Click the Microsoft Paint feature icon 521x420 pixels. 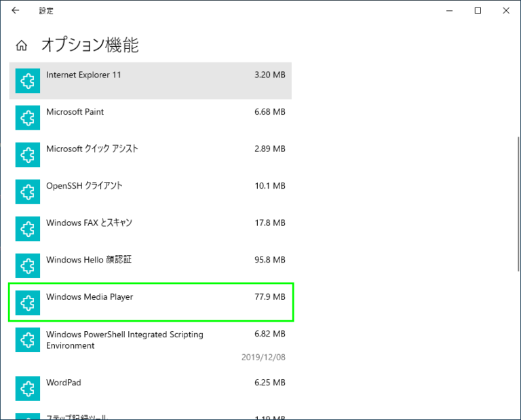click(28, 117)
